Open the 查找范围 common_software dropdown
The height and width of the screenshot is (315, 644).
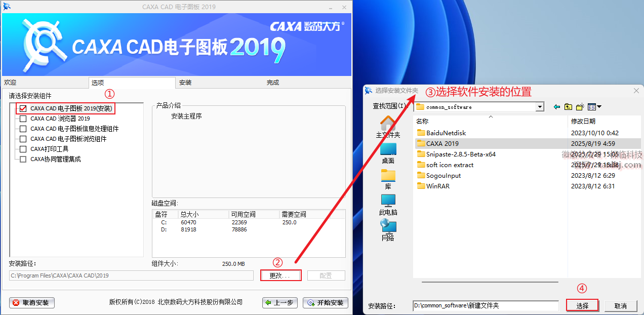[540, 107]
